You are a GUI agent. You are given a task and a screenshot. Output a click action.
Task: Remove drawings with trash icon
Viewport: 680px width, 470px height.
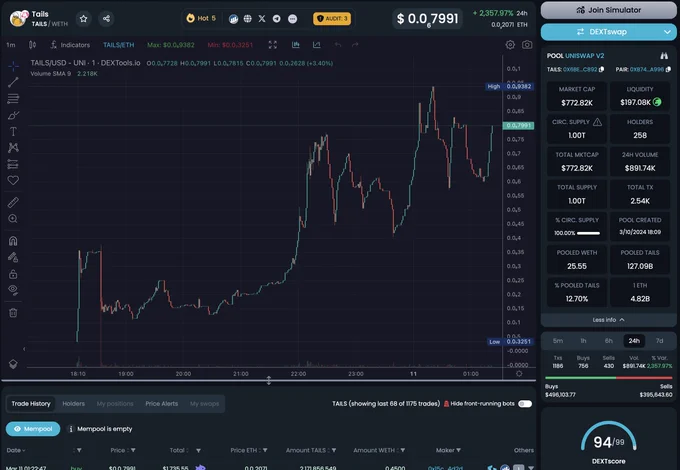[x=13, y=313]
